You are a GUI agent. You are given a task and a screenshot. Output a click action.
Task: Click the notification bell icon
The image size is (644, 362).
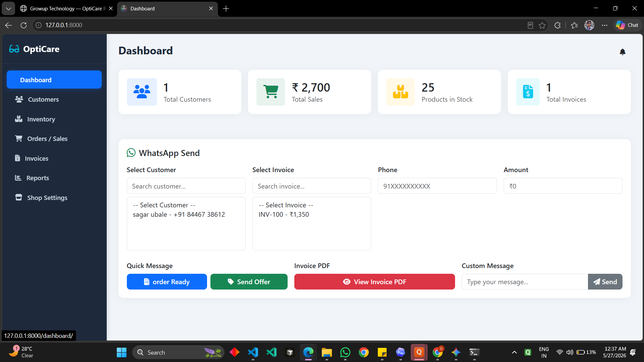[x=622, y=52]
